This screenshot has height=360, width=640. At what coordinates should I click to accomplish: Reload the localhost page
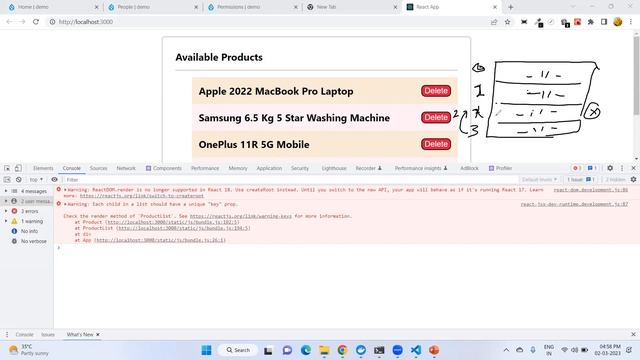pyautogui.click(x=36, y=22)
